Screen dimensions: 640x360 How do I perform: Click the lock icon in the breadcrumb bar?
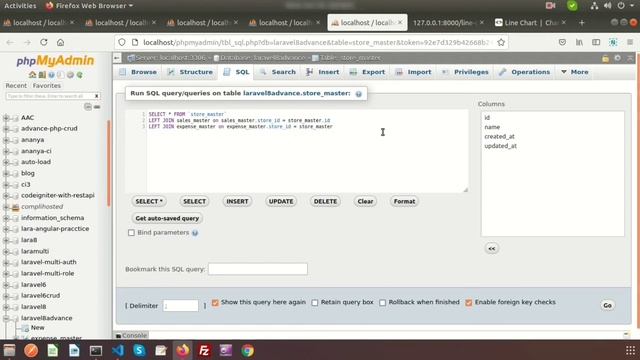point(605,58)
